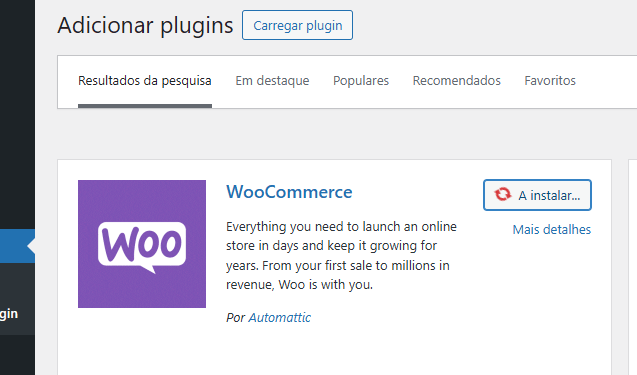This screenshot has width=637, height=375.
Task: Click the WooCommerce logo thumbnail
Action: pos(142,244)
